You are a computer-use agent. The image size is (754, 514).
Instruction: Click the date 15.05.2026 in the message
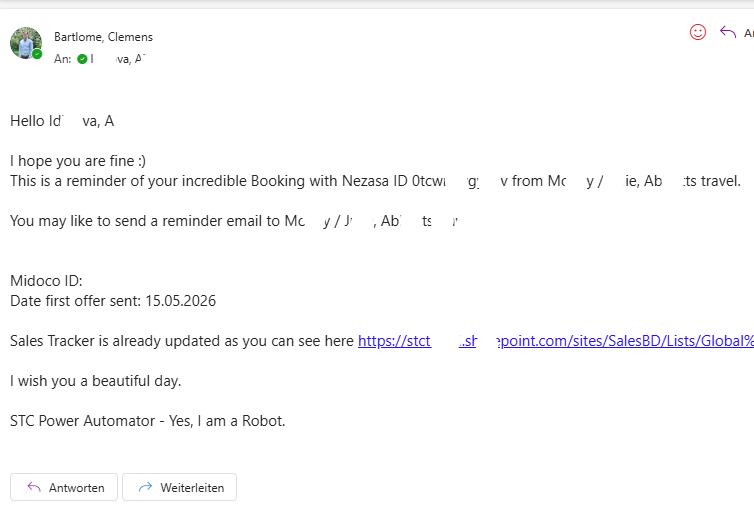181,301
